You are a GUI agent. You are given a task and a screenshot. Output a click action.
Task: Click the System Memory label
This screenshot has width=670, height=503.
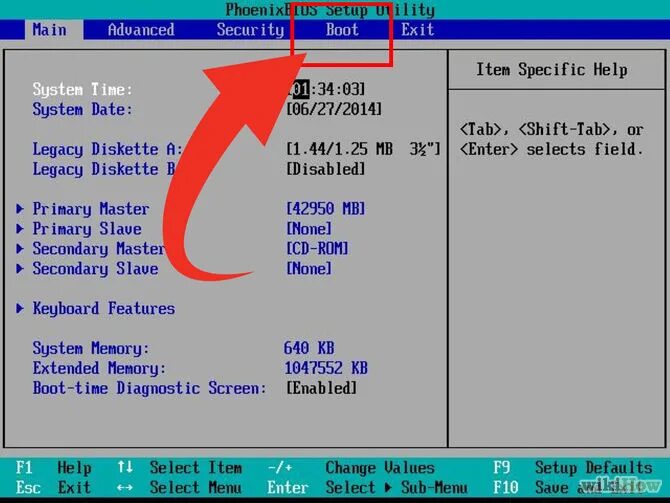(x=91, y=348)
